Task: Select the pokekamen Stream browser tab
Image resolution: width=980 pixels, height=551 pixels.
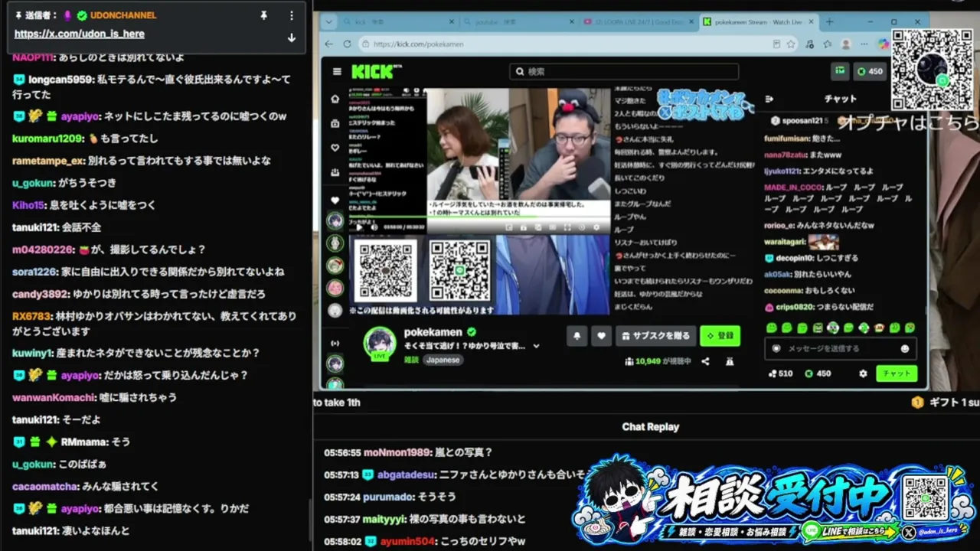Action: click(x=758, y=22)
